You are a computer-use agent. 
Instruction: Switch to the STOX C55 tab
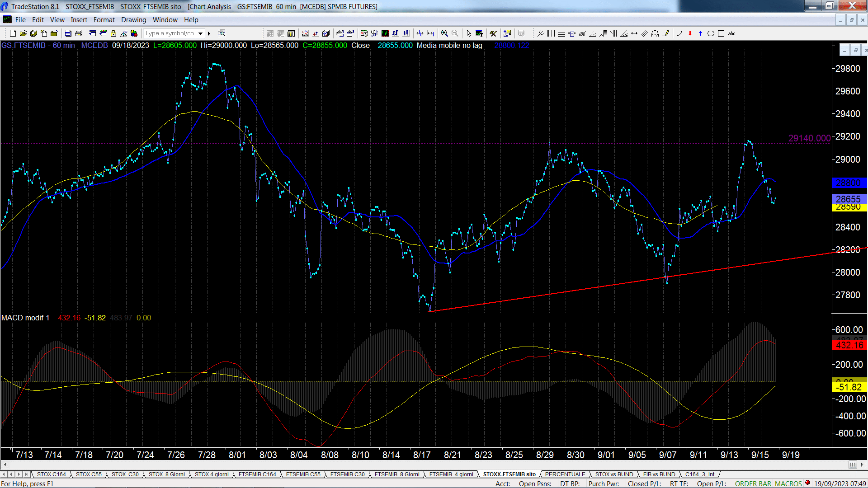pos(89,474)
